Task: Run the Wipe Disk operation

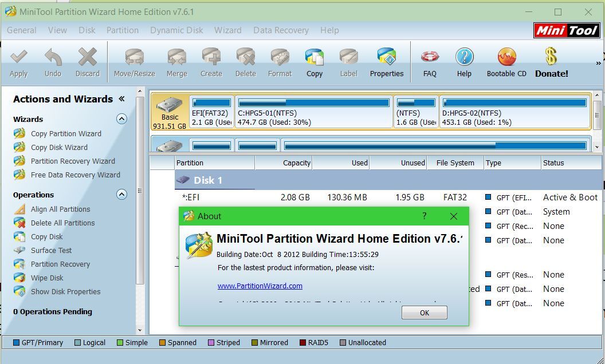Action: point(47,278)
